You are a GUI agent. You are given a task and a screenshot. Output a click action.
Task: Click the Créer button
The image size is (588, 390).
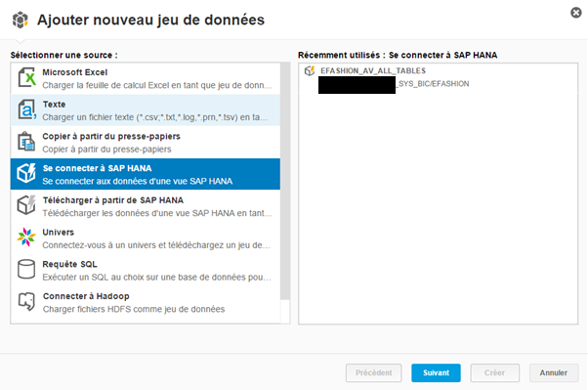(x=494, y=372)
